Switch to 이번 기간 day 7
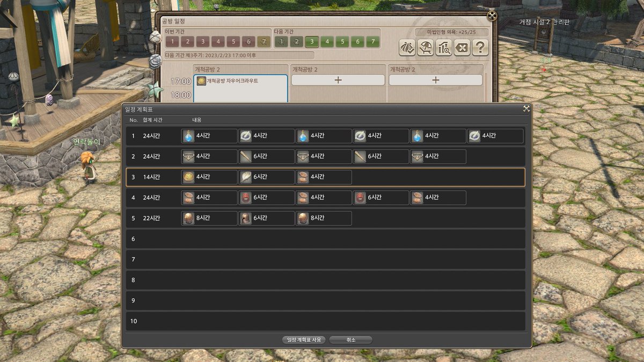 (x=264, y=42)
